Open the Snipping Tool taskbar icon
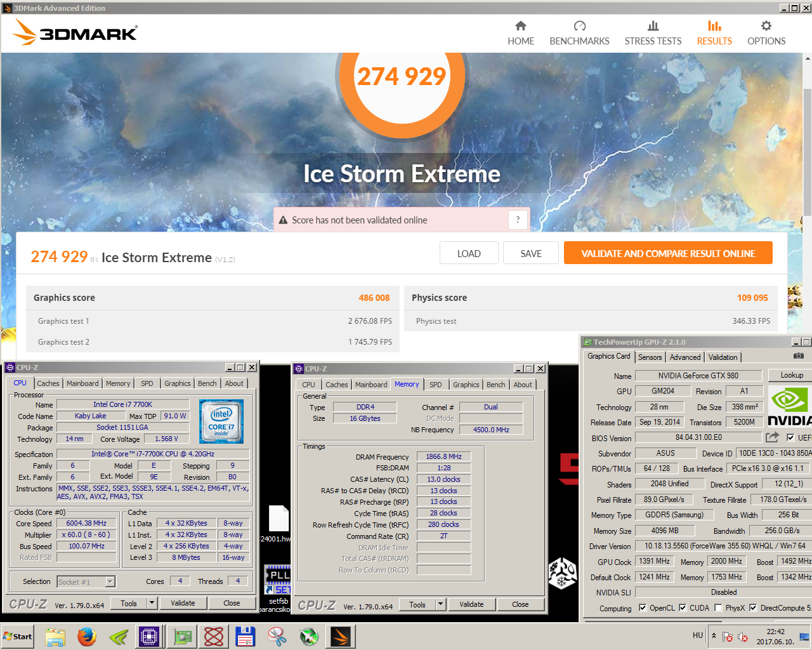 pos(277,636)
